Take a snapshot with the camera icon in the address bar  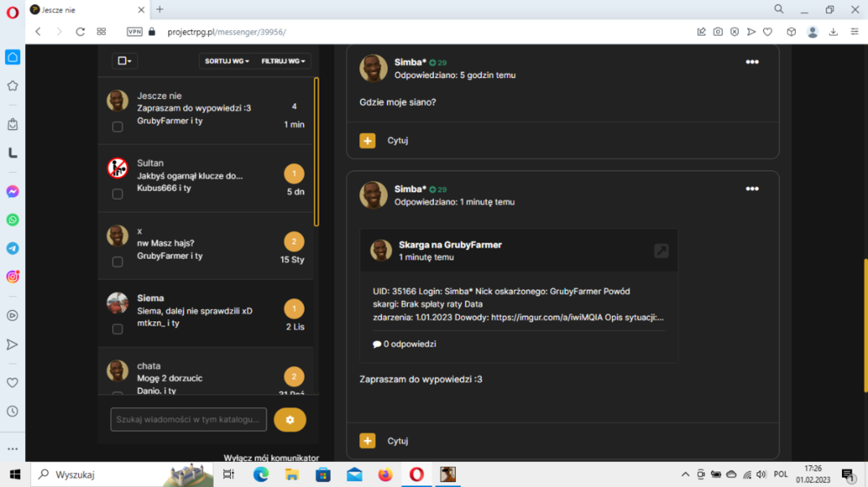(x=718, y=32)
